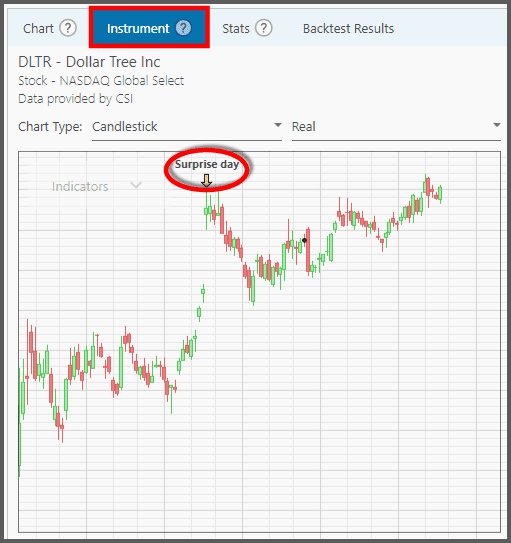
Task: Click the help icon beside Chart tab
Action: point(68,28)
